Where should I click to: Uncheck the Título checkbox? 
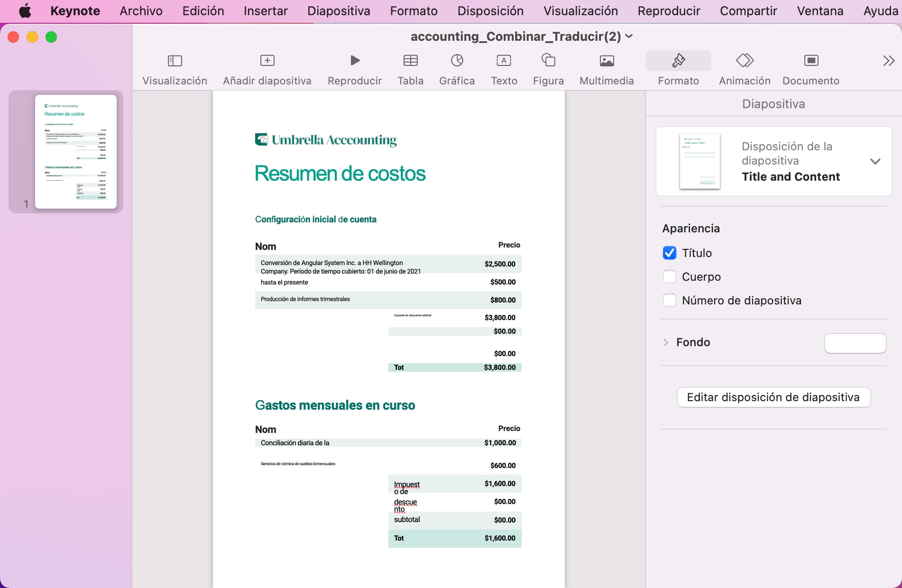click(669, 253)
